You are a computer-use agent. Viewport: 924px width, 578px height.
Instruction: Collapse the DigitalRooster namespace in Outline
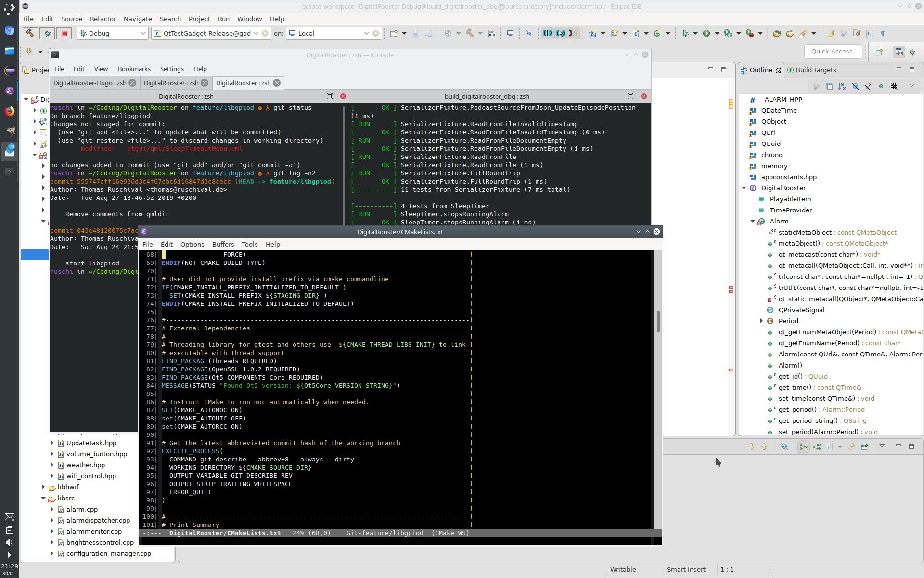point(744,188)
